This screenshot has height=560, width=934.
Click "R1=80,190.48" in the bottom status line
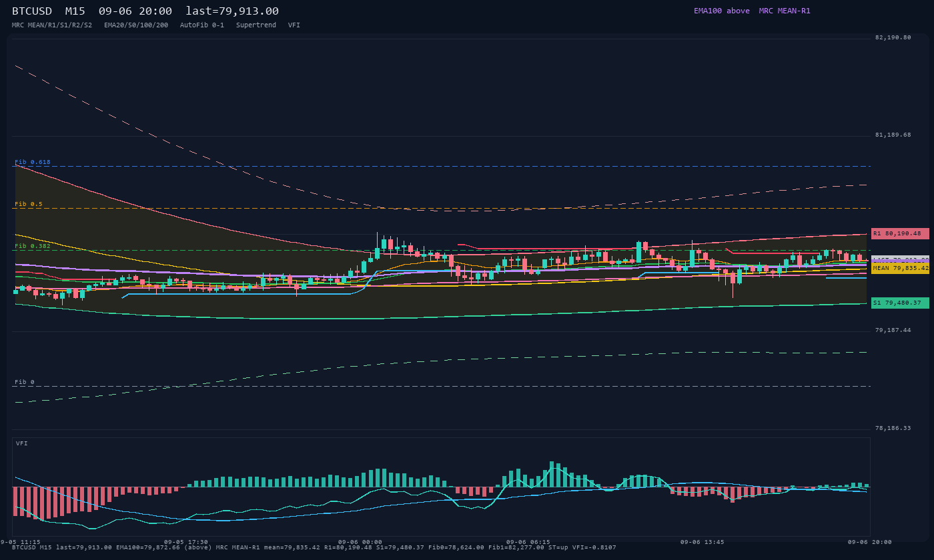click(348, 547)
